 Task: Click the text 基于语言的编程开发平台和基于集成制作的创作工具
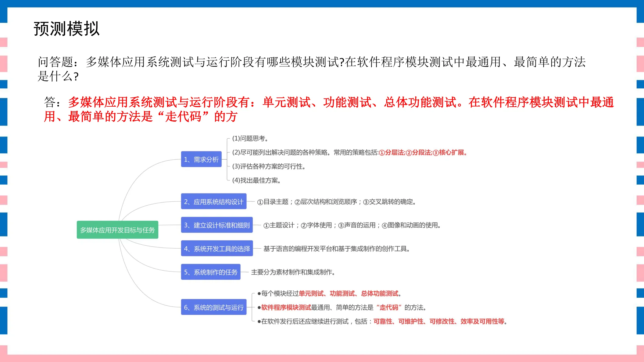[337, 249]
